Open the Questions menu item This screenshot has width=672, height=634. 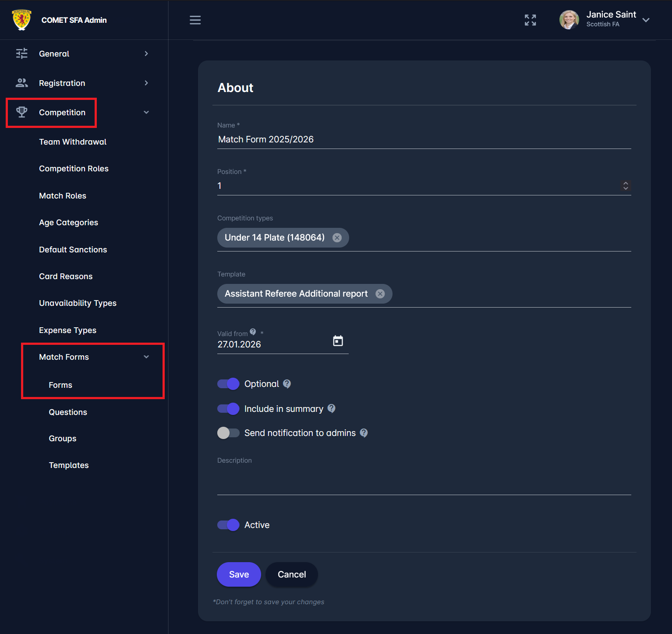68,412
